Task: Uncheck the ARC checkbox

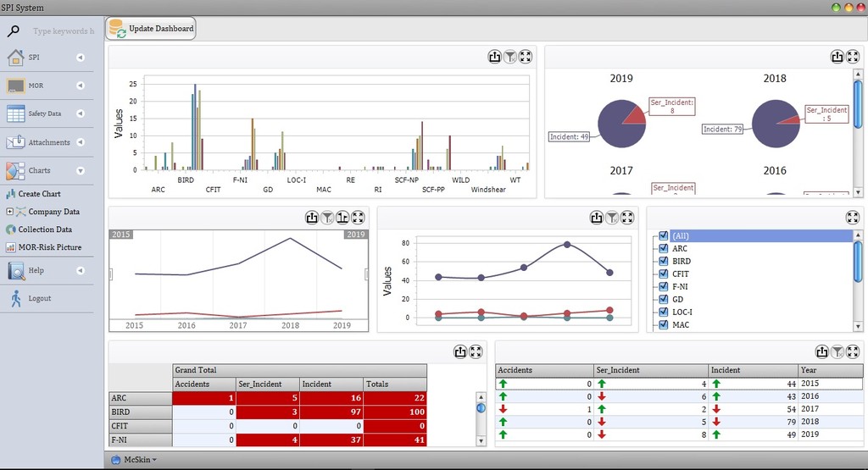Action: (x=663, y=248)
